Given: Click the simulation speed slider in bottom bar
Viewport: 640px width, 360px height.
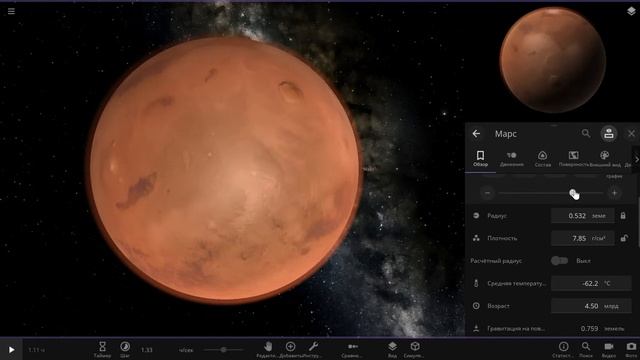Looking at the screenshot, I should [x=223, y=350].
